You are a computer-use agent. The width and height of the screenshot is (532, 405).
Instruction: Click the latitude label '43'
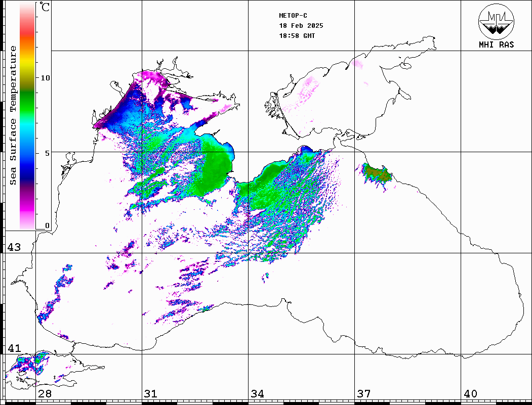click(14, 247)
